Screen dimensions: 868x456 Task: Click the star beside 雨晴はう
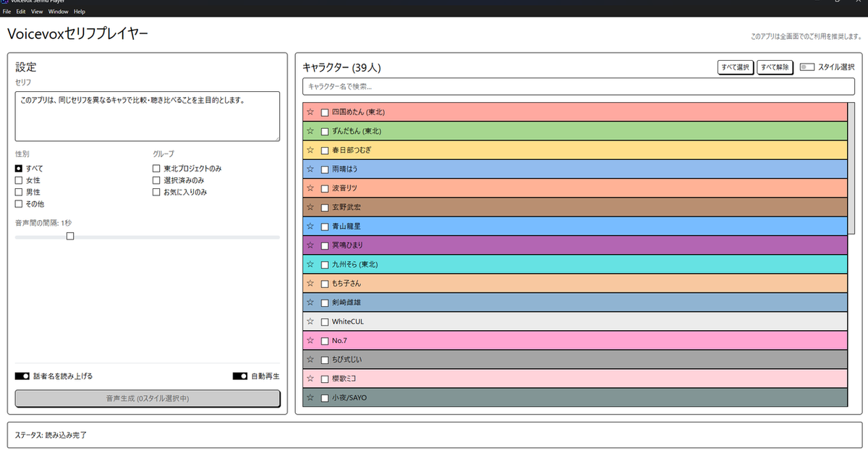310,169
